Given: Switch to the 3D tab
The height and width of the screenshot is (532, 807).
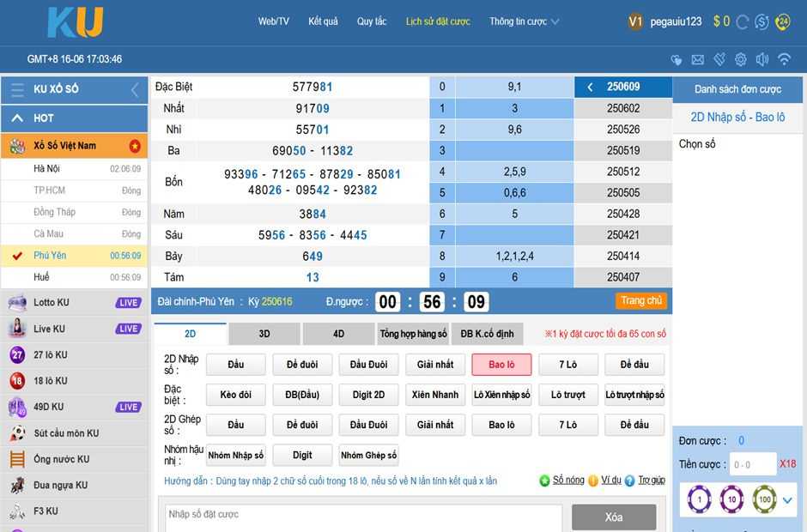Looking at the screenshot, I should (264, 334).
